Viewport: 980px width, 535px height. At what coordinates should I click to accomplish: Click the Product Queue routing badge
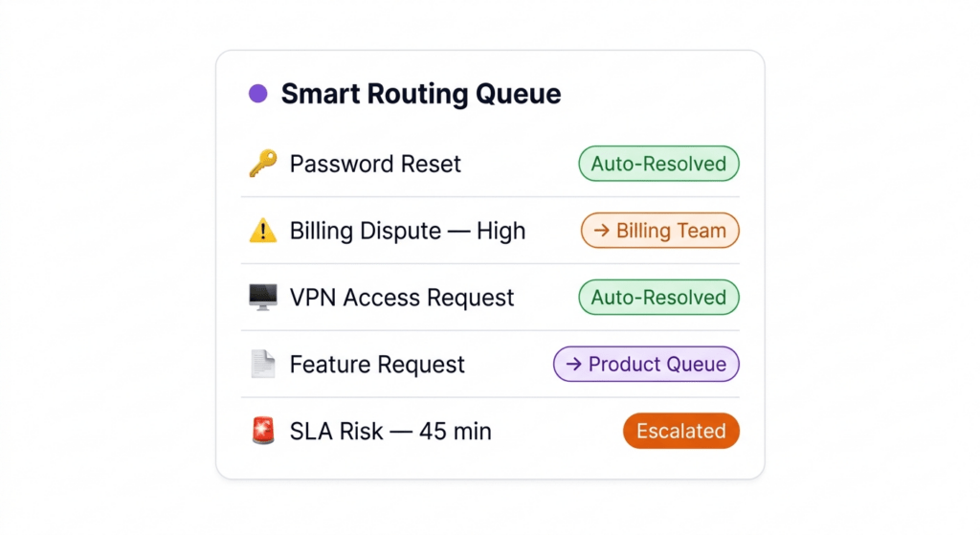click(x=646, y=365)
